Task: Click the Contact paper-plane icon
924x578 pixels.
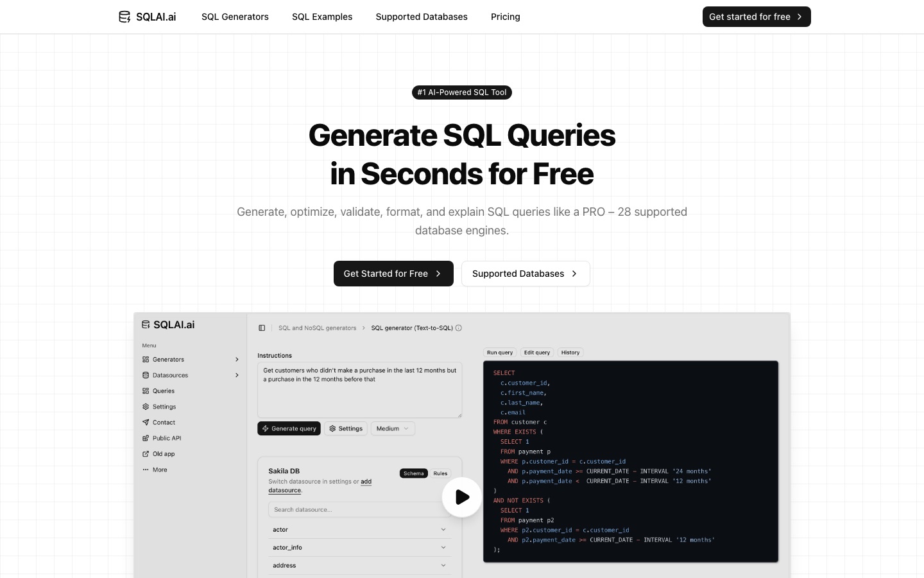Action: coord(146,423)
